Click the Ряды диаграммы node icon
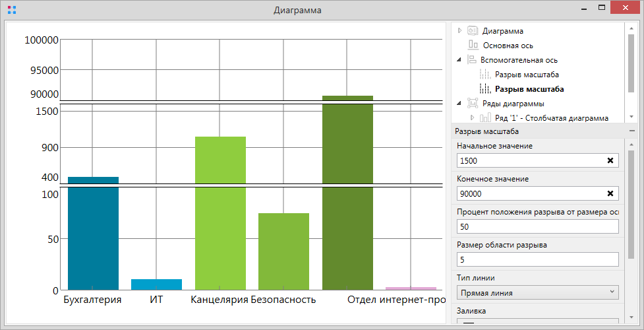Image resolution: width=644 pixels, height=330 pixels. point(472,103)
